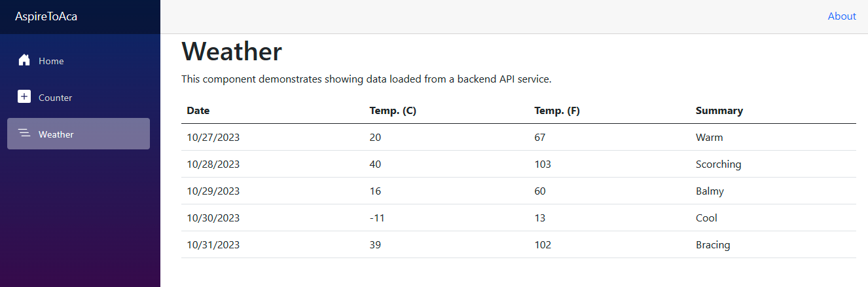This screenshot has height=287, width=868.
Task: Click the Weather list icon
Action: pos(24,134)
